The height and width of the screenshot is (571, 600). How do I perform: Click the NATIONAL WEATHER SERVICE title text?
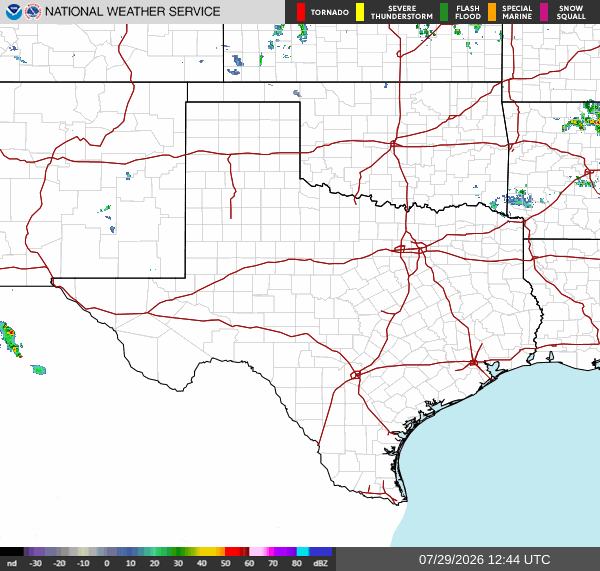(132, 12)
